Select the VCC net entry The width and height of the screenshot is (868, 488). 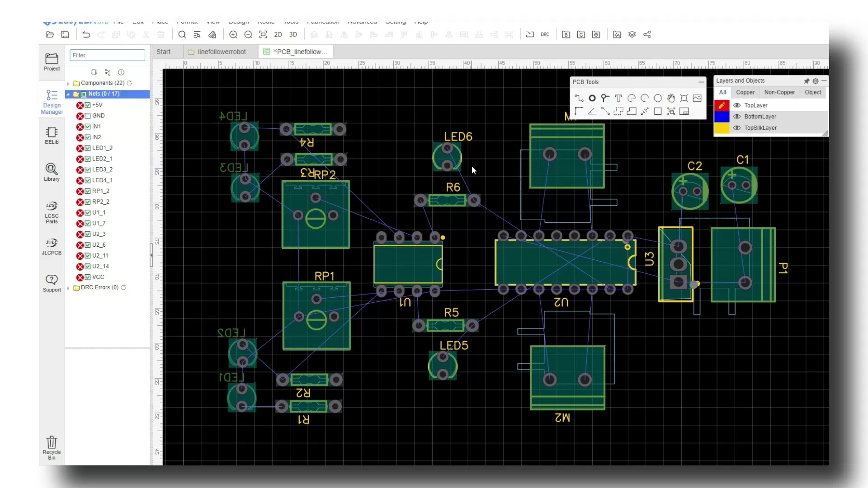[98, 277]
